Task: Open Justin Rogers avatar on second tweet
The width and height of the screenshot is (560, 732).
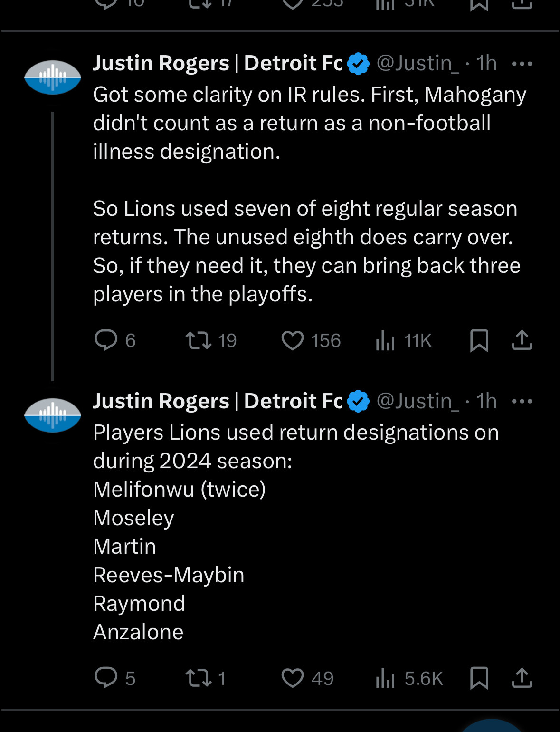Action: tap(53, 415)
